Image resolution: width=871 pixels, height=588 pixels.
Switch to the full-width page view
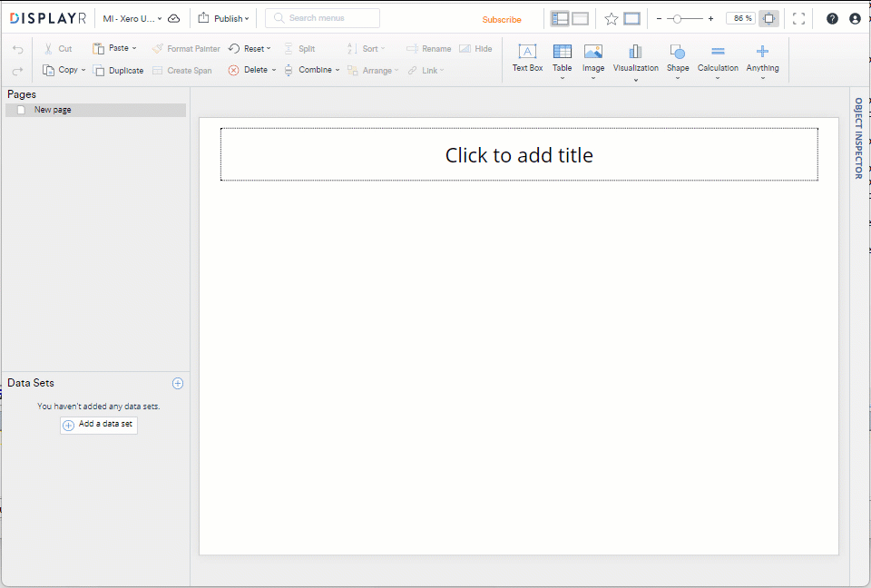(x=580, y=18)
